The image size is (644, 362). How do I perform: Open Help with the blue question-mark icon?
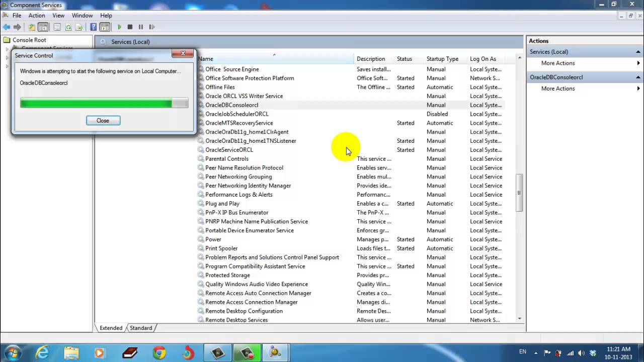coord(93,27)
